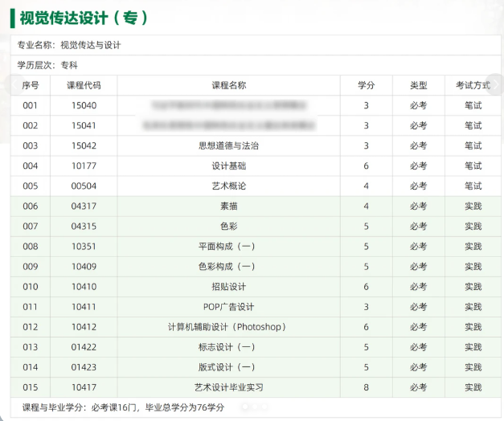This screenshot has width=504, height=421.
Task: Click the 类型 column header
Action: [x=419, y=85]
